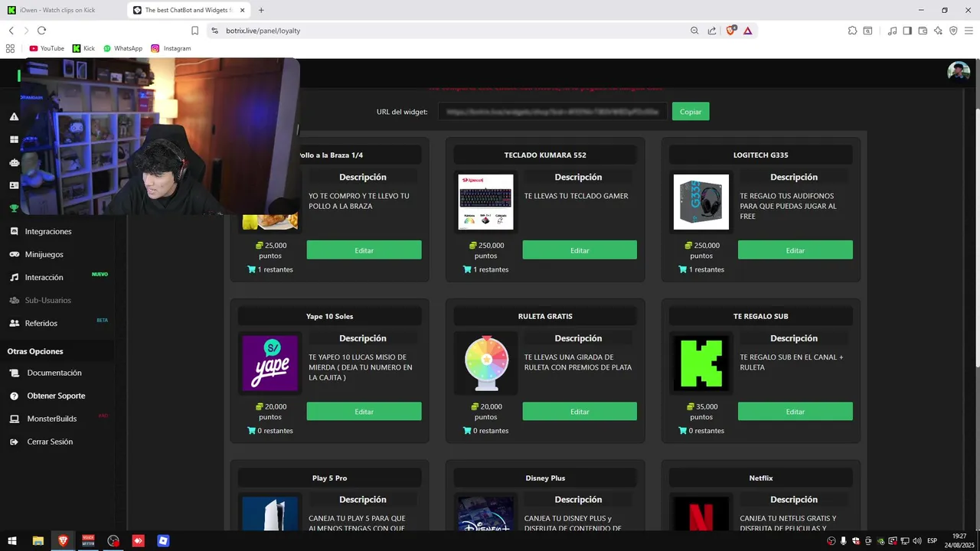
Task: Click the warning triangle sidebar icon
Action: coord(14,116)
